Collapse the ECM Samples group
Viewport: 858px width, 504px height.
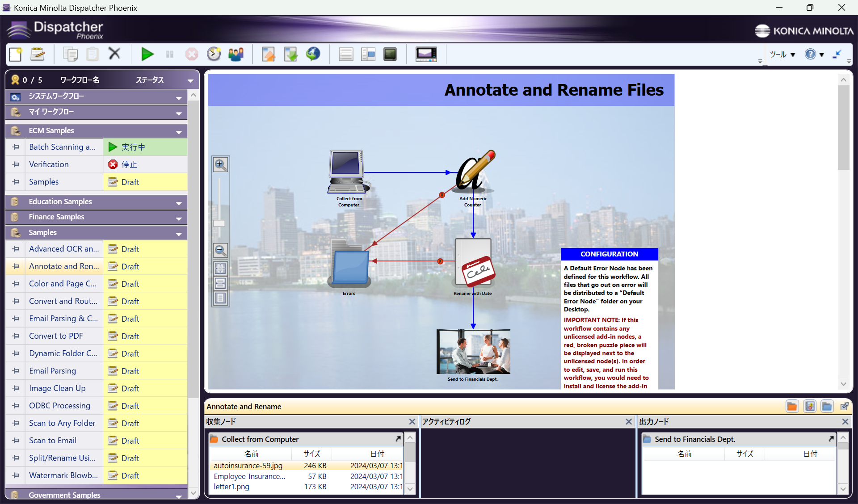click(x=179, y=132)
